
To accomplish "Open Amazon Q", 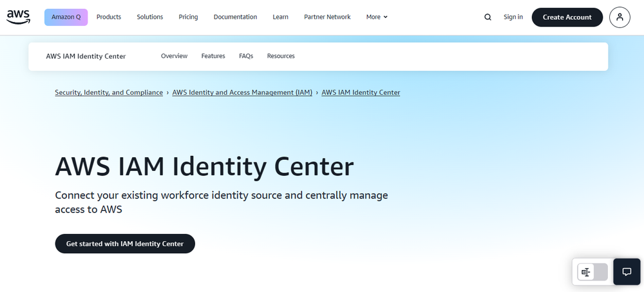I will point(66,17).
